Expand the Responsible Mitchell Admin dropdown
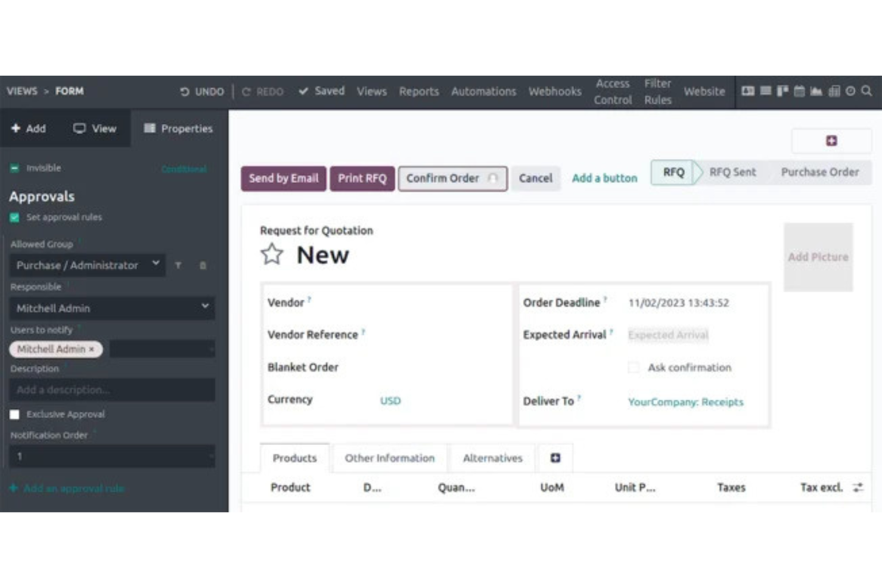Image resolution: width=882 pixels, height=588 pixels. (112, 308)
